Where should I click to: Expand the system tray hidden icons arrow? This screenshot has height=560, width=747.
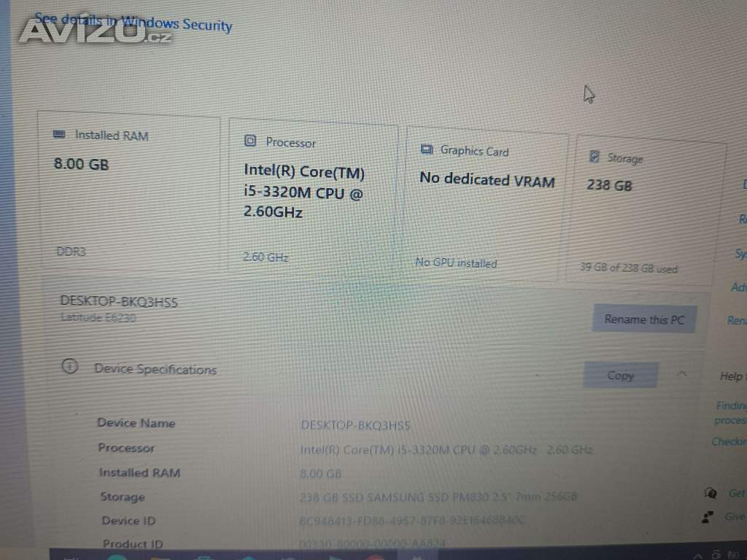pos(698,555)
